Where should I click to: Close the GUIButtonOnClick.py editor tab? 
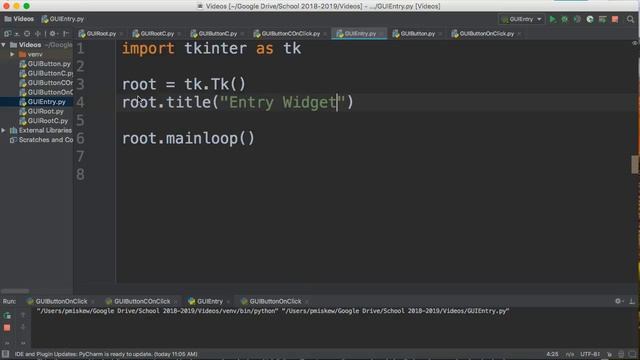coord(519,34)
